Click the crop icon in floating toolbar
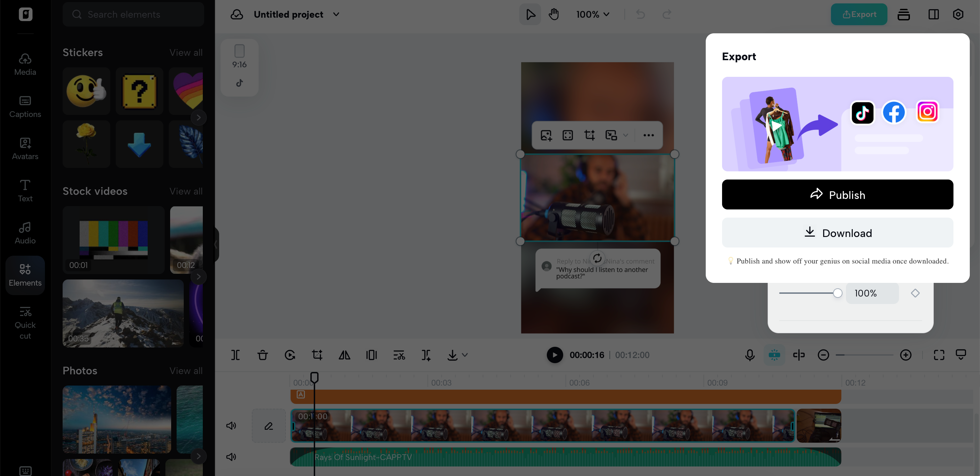 click(x=589, y=135)
